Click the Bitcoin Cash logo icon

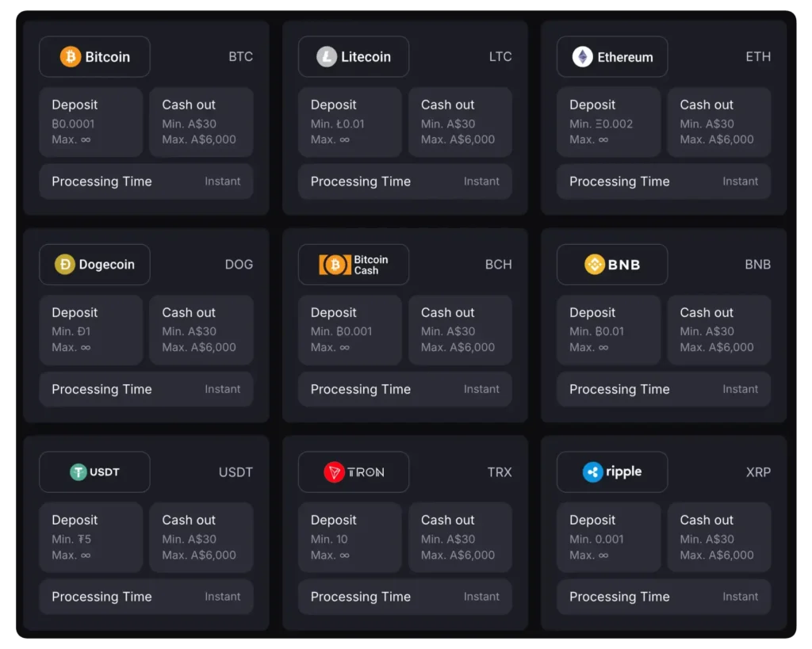335,265
